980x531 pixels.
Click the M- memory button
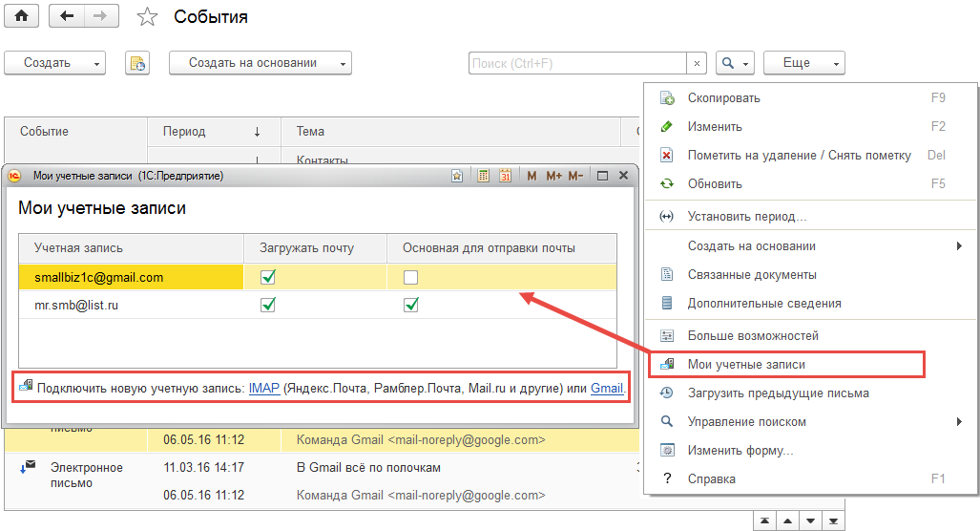(x=575, y=176)
